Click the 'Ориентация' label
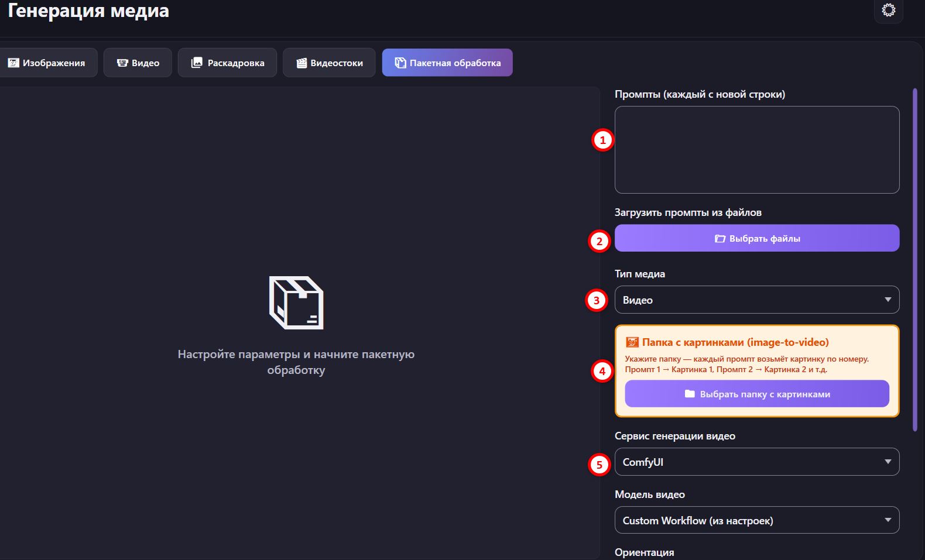Viewport: 925px width, 560px height. pos(644,552)
